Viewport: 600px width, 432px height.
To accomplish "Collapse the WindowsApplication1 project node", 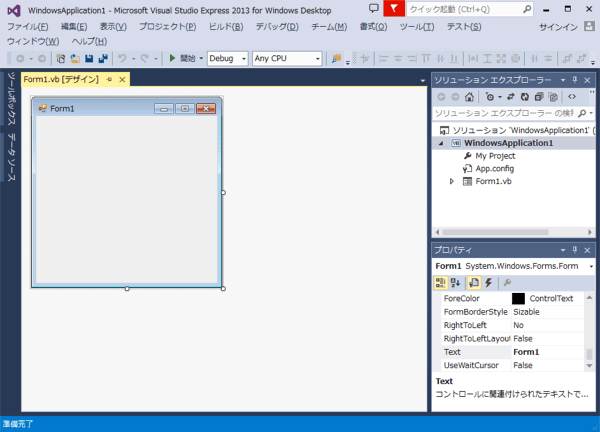I will pos(441,143).
